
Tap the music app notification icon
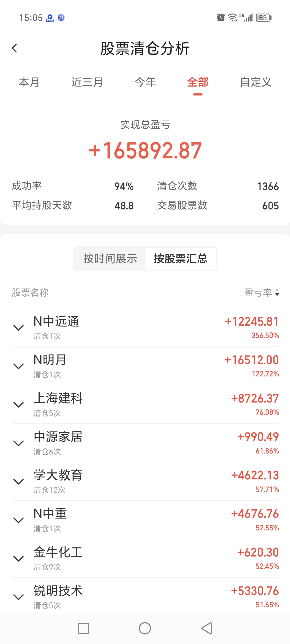coord(61,17)
